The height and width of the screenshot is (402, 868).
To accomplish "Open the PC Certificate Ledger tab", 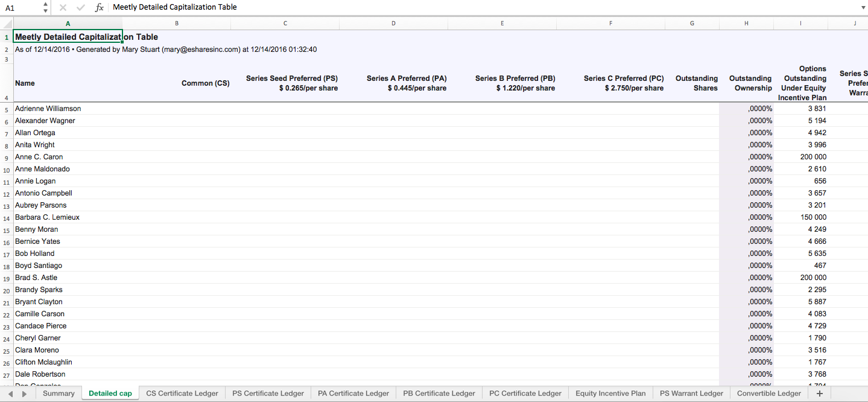I will tap(525, 394).
